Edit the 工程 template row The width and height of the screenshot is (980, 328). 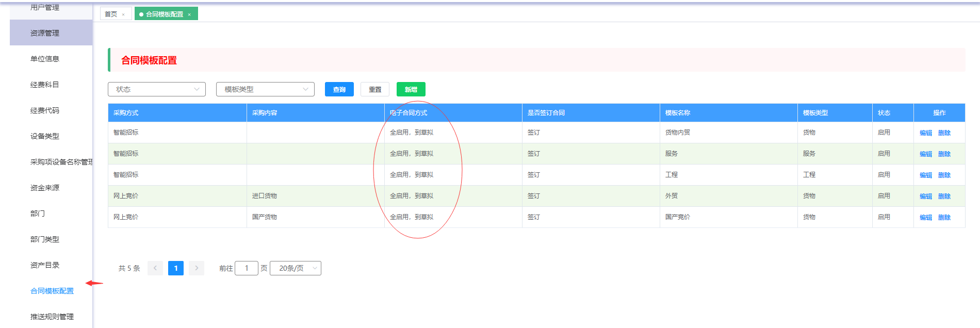(x=926, y=175)
